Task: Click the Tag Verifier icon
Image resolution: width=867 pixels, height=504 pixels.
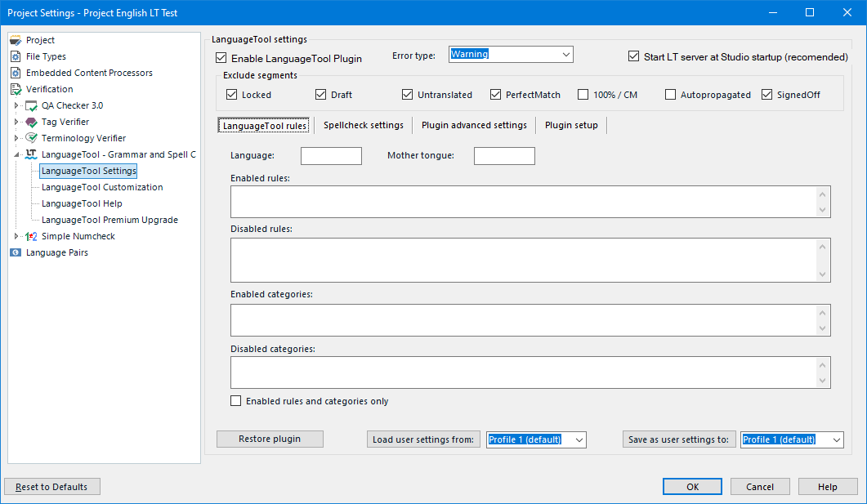Action: (31, 122)
